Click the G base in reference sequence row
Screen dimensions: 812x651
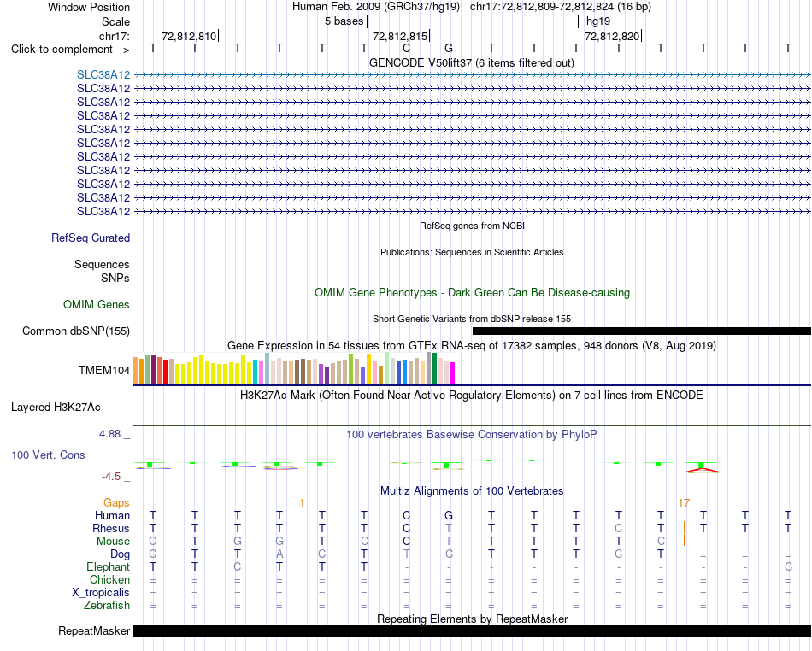449,48
